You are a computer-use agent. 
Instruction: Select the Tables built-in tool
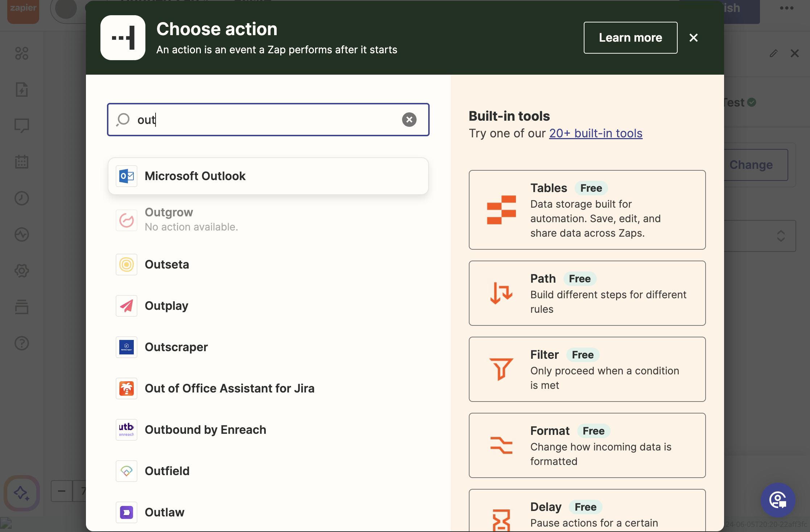[587, 210]
